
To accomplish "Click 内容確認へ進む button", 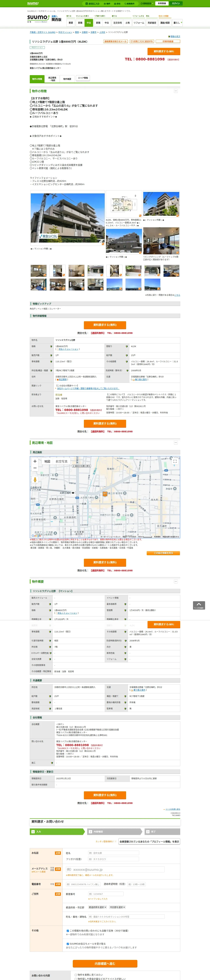I will [x=105, y=964].
